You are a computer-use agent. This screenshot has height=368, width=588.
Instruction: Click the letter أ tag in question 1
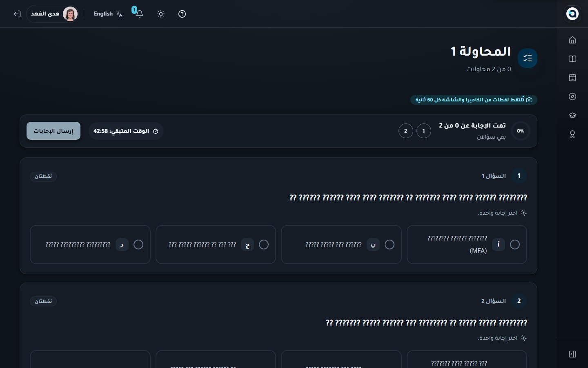pos(499,245)
